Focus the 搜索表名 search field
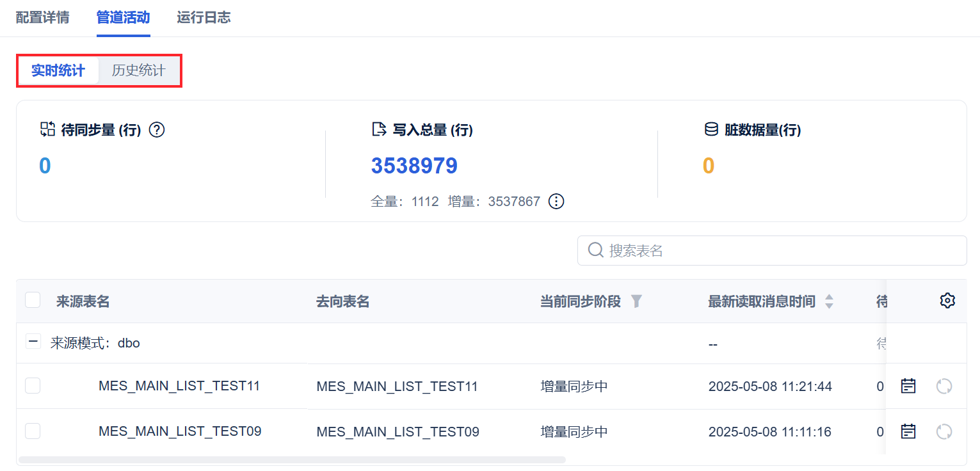The image size is (980, 471). click(781, 250)
